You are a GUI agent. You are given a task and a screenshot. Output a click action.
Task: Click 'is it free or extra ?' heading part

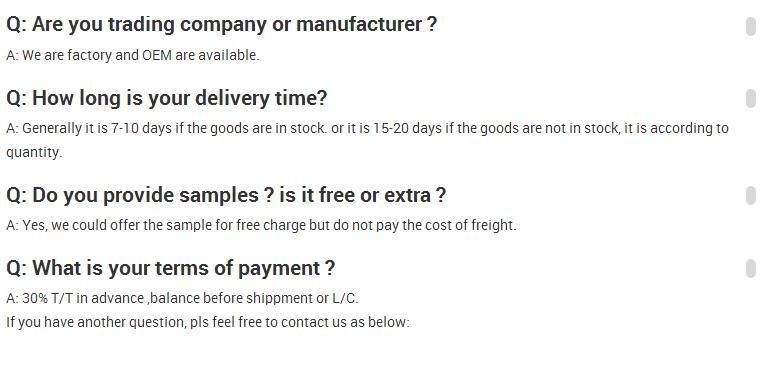pyautogui.click(x=363, y=195)
